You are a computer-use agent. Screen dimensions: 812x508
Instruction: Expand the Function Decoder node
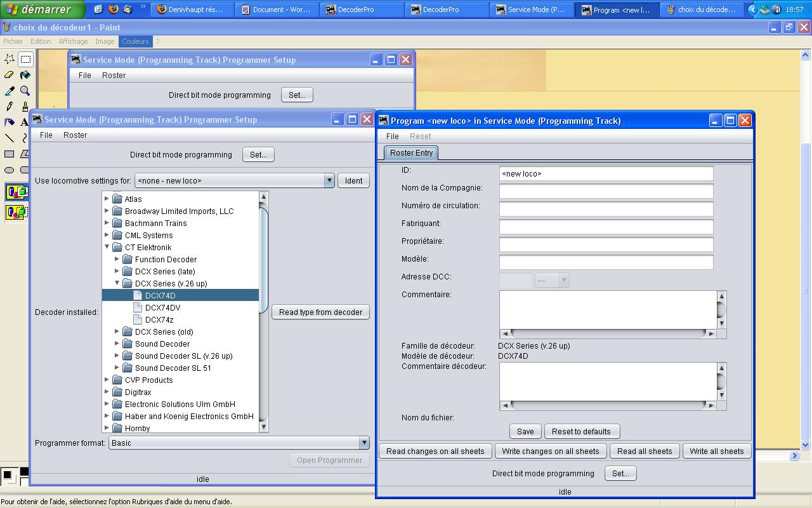point(117,259)
